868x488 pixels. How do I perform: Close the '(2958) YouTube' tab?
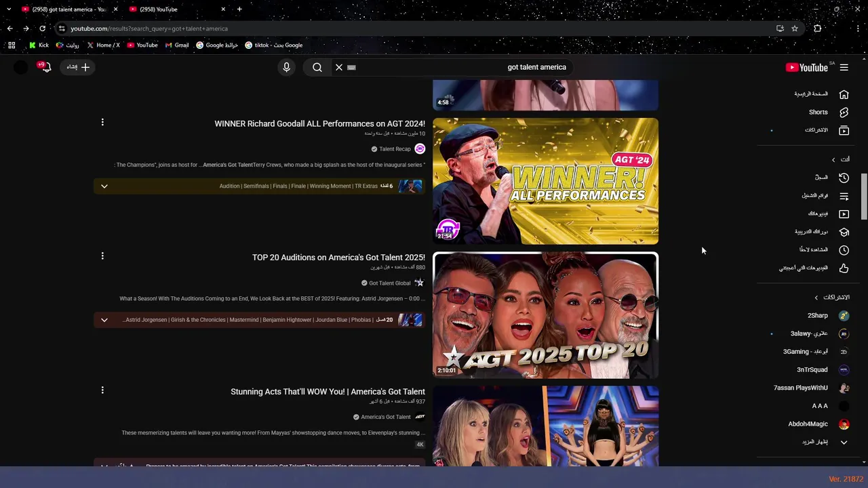click(223, 9)
